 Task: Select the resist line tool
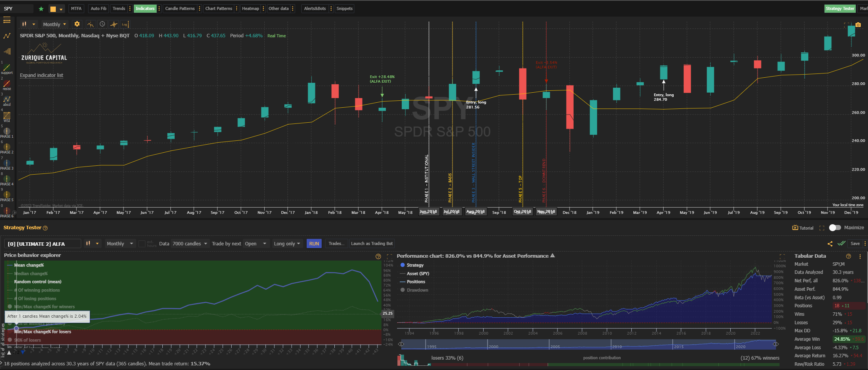7,85
